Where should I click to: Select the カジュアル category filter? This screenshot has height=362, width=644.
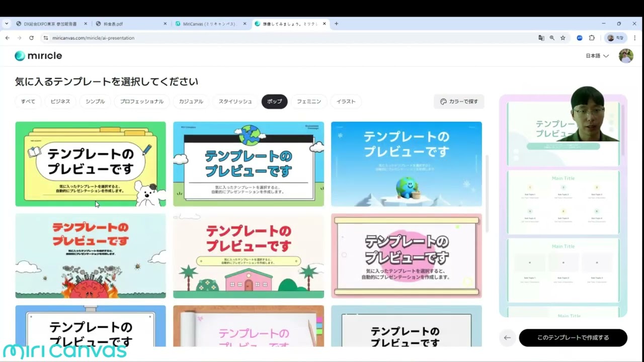point(191,101)
